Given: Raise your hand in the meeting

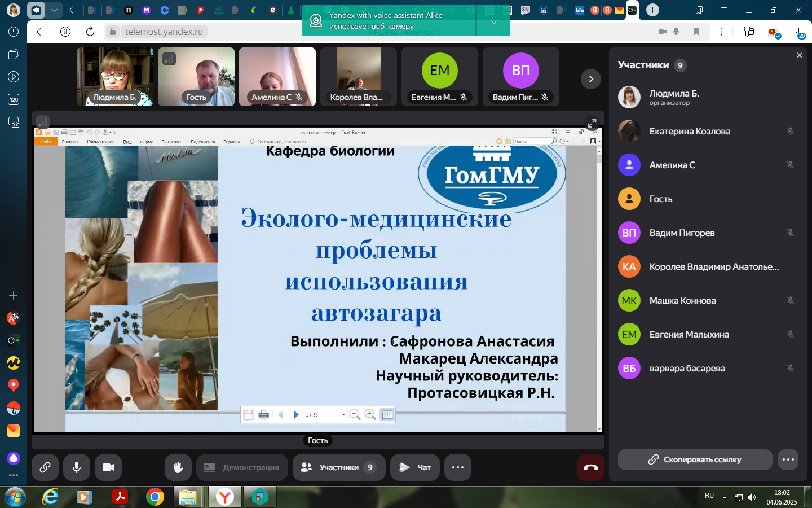Looking at the screenshot, I should coord(178,467).
